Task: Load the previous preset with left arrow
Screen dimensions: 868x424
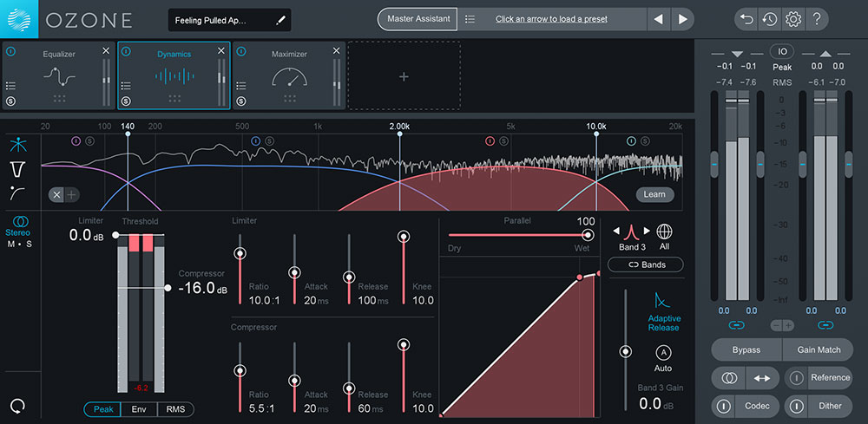Action: pyautogui.click(x=659, y=19)
